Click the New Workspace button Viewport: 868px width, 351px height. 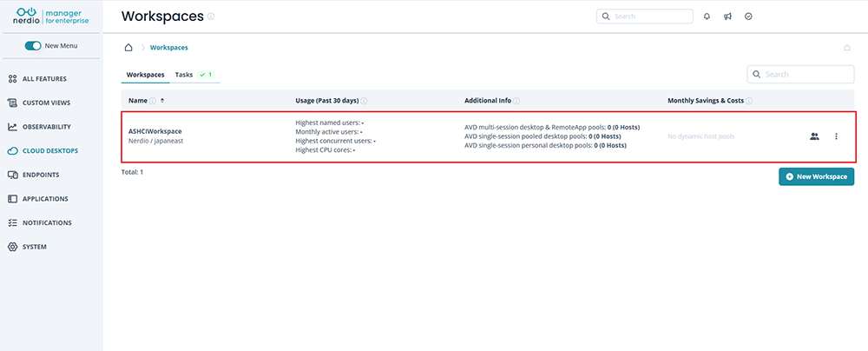click(816, 176)
